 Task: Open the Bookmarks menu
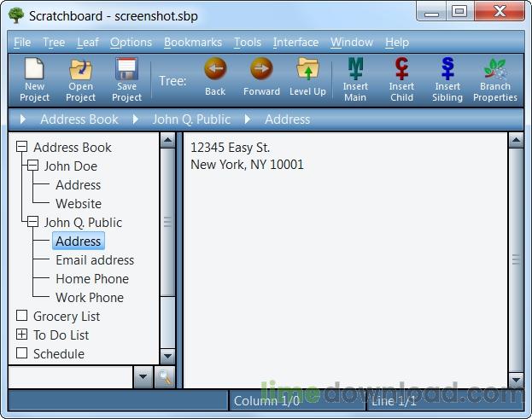(x=192, y=42)
